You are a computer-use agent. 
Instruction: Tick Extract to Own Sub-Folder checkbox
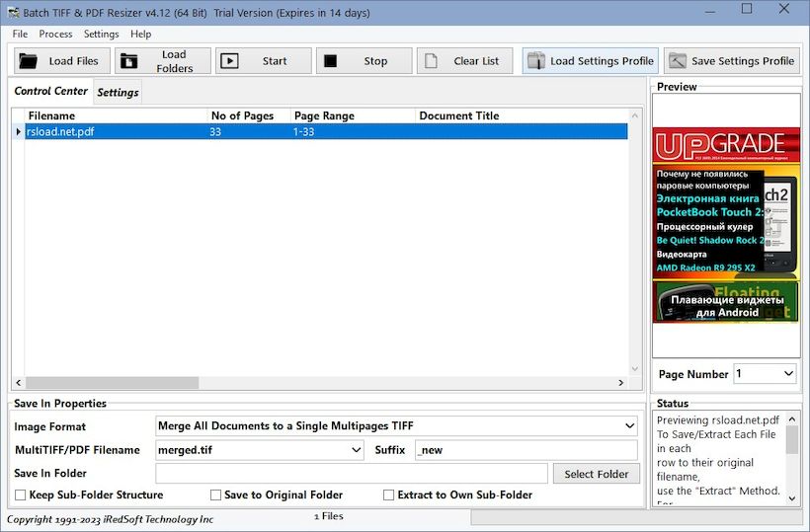(388, 494)
